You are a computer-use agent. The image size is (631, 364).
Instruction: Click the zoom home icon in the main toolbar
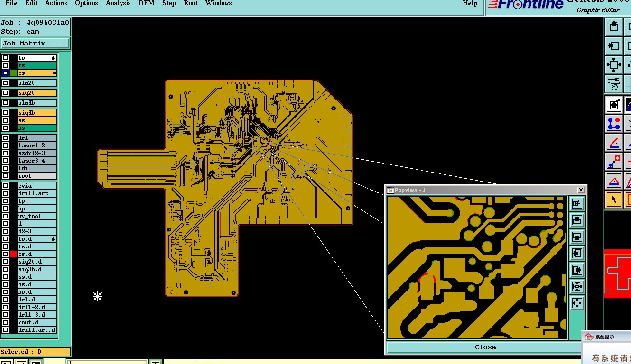(614, 65)
